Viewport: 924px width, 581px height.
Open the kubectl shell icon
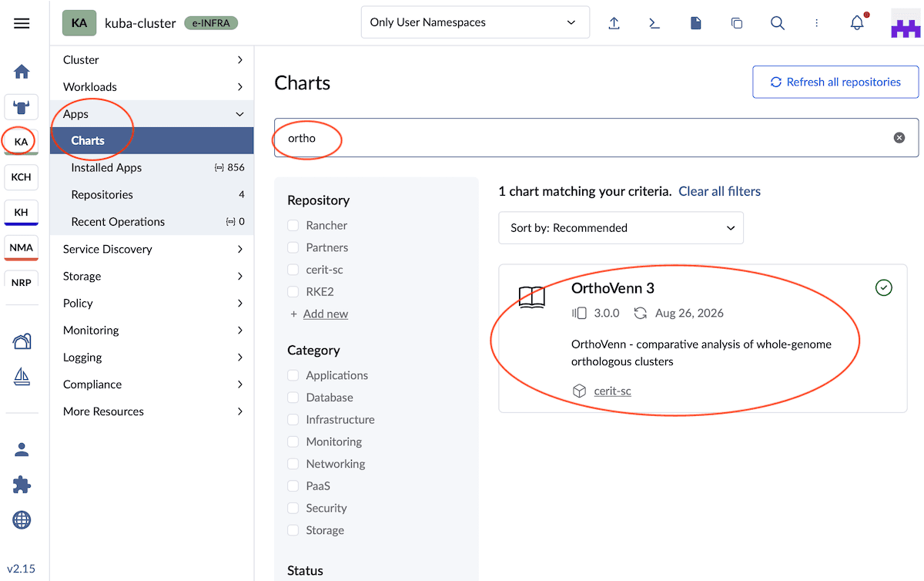(654, 23)
